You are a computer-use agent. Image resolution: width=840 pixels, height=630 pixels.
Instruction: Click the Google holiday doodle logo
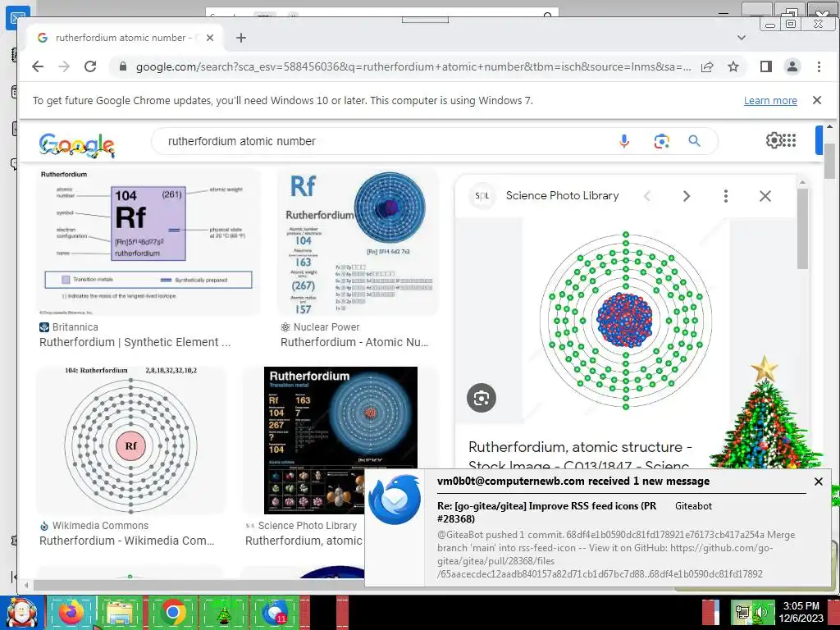pyautogui.click(x=76, y=145)
